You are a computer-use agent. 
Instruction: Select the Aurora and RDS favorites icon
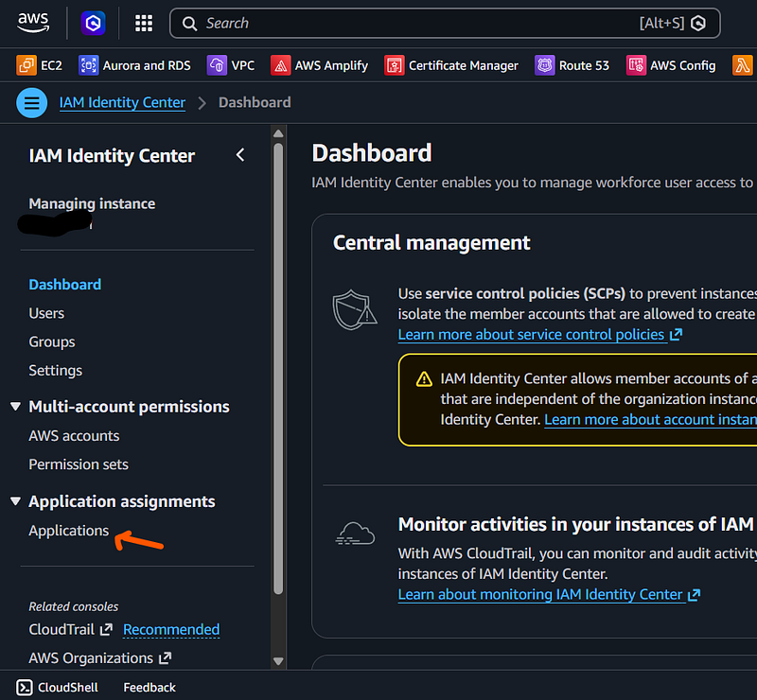(90, 65)
